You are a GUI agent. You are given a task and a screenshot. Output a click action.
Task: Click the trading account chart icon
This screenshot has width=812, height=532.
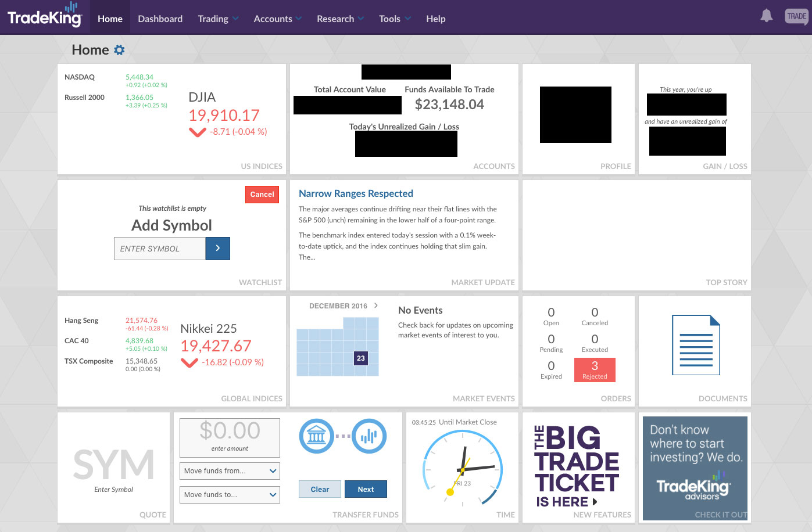369,436
